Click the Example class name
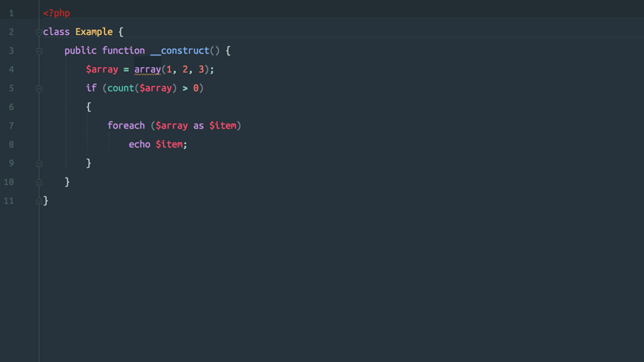 coord(94,32)
